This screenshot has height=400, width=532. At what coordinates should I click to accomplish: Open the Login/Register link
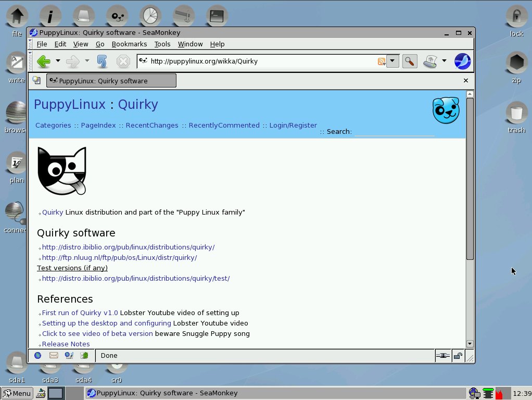click(293, 126)
